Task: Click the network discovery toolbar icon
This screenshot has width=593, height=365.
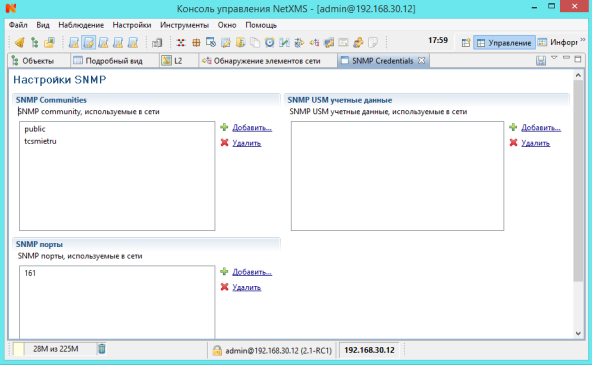Action: pos(314,42)
